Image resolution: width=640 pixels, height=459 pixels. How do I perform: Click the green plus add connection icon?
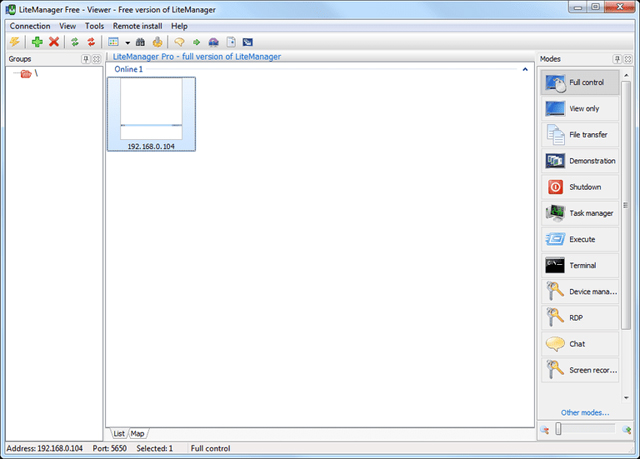pos(37,42)
